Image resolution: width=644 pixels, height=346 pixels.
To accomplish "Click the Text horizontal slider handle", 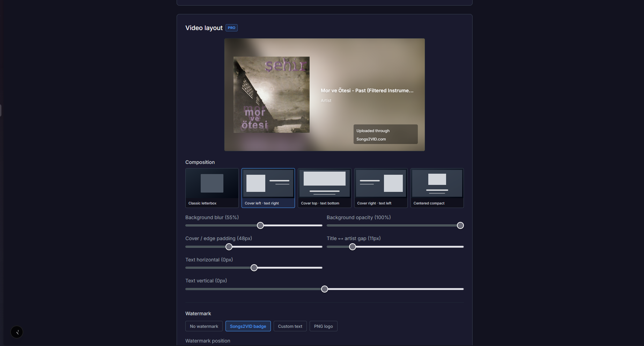I will [254, 268].
